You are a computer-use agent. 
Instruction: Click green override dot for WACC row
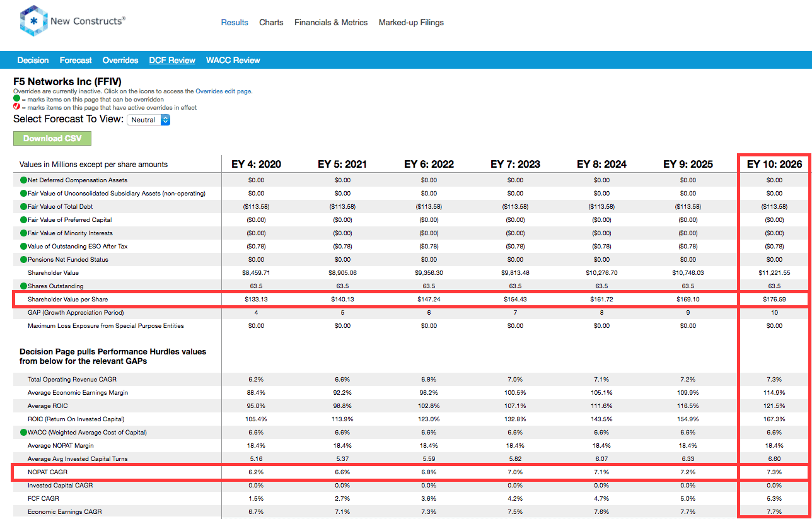click(23, 433)
